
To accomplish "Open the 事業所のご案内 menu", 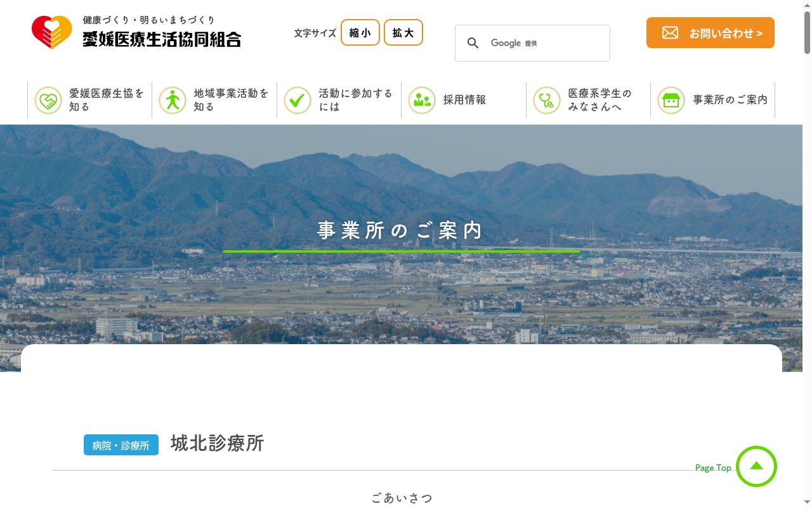I will (x=713, y=100).
